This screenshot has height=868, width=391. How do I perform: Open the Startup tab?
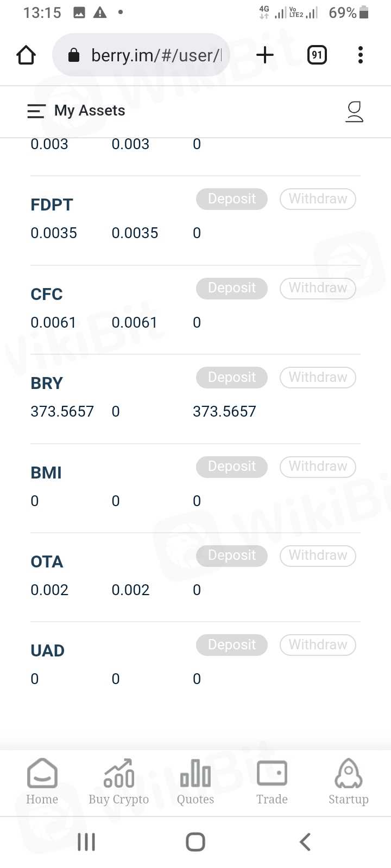click(349, 782)
